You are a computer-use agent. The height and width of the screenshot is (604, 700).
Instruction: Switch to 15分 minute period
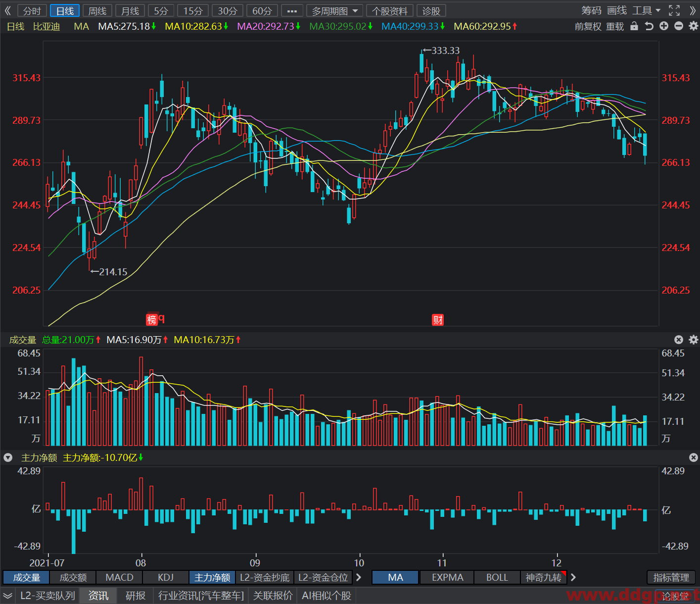click(193, 11)
